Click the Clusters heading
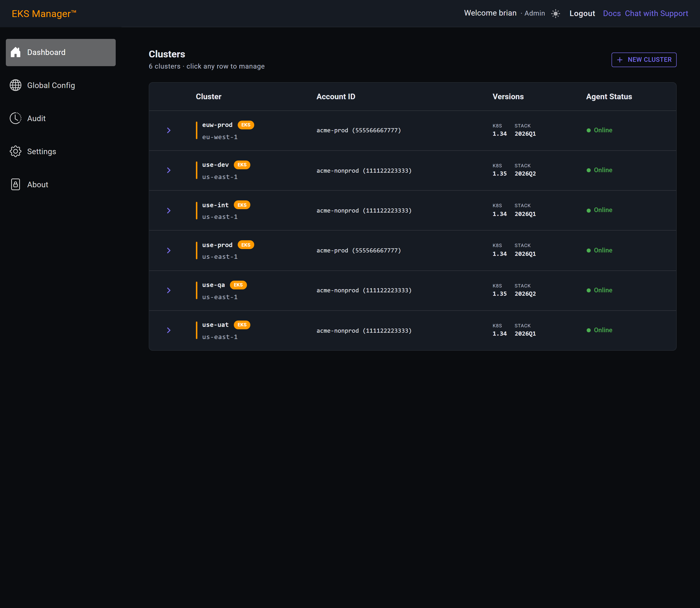 [167, 54]
